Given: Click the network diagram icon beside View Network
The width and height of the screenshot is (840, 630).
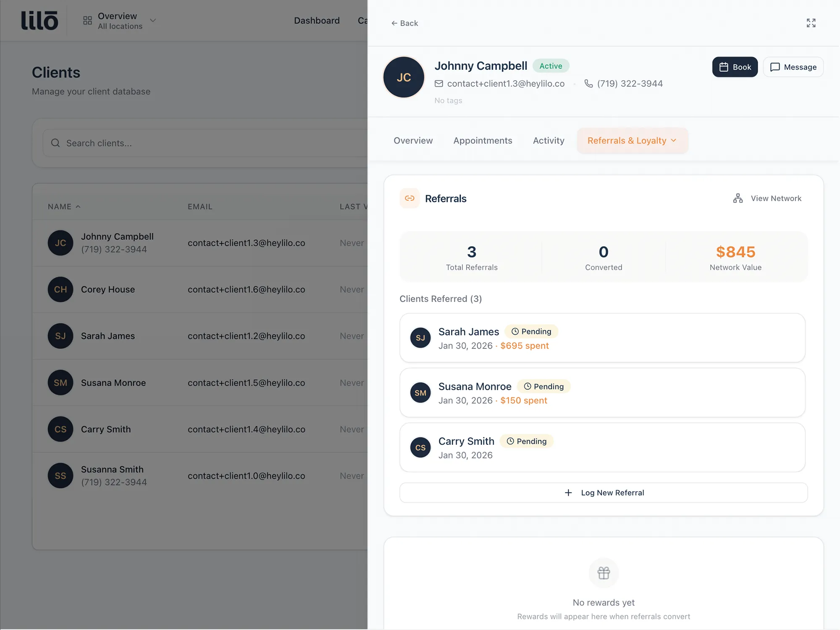Looking at the screenshot, I should coord(738,198).
